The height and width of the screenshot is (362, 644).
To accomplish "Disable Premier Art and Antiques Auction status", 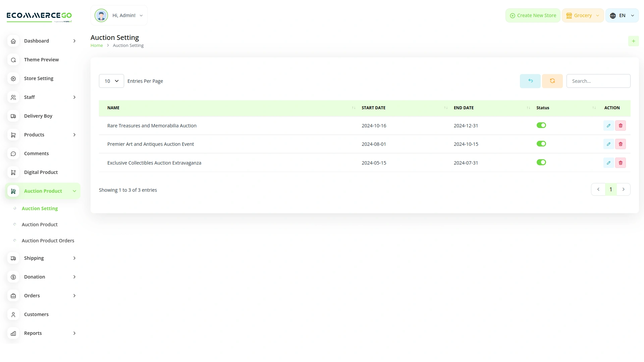I will pos(541,143).
